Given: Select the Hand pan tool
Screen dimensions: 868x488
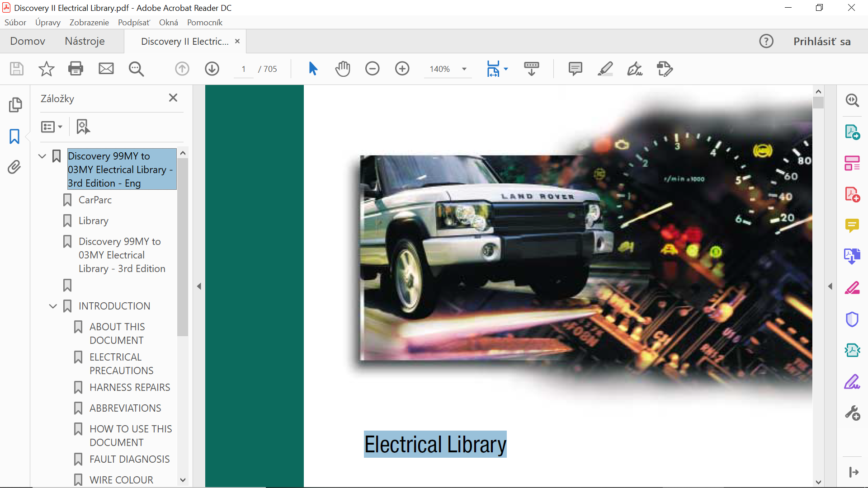Looking at the screenshot, I should pyautogui.click(x=343, y=69).
